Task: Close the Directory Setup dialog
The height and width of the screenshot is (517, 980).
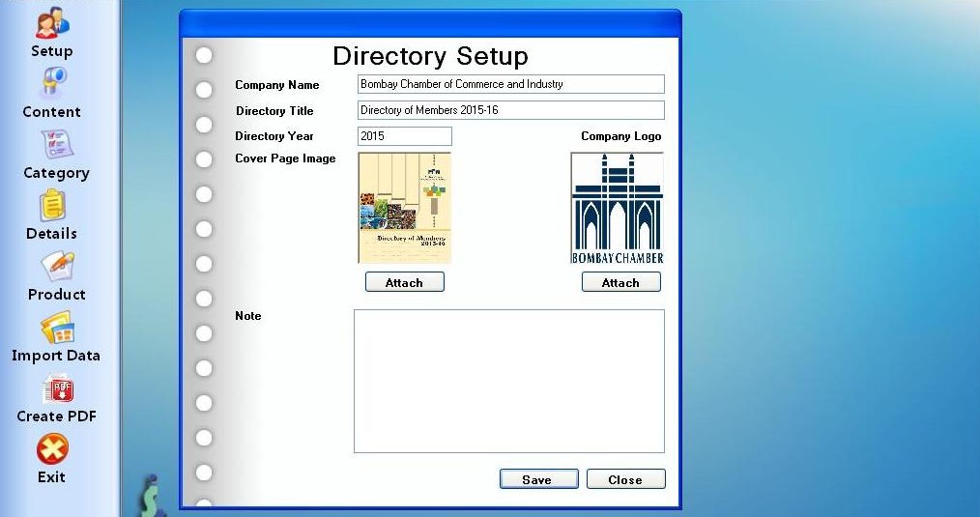Action: pos(625,479)
